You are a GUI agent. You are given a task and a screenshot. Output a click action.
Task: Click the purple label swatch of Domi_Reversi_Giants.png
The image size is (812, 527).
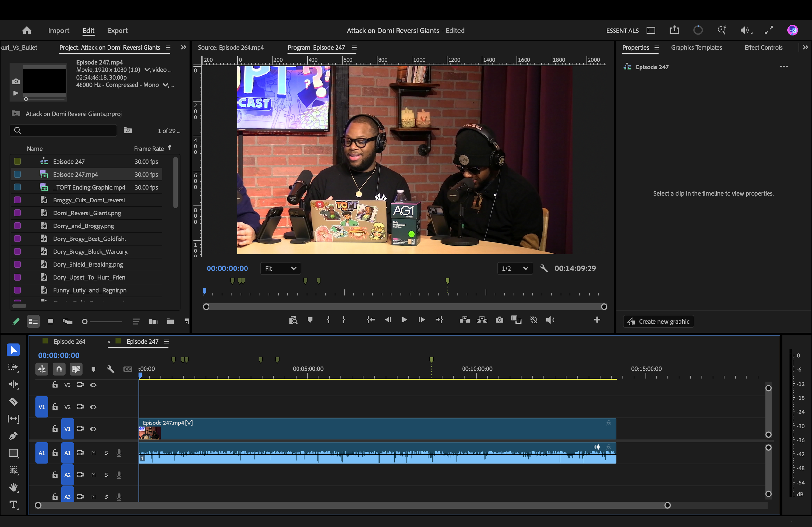(x=18, y=213)
